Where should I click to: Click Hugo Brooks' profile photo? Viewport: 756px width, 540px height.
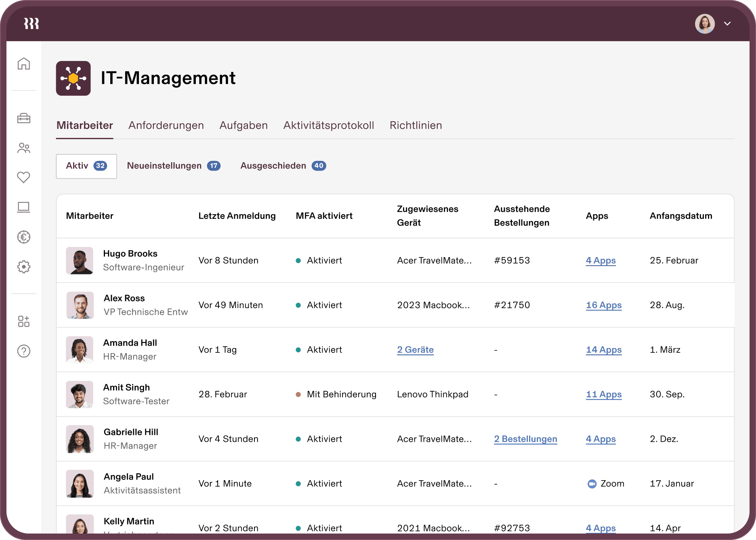[x=80, y=261]
